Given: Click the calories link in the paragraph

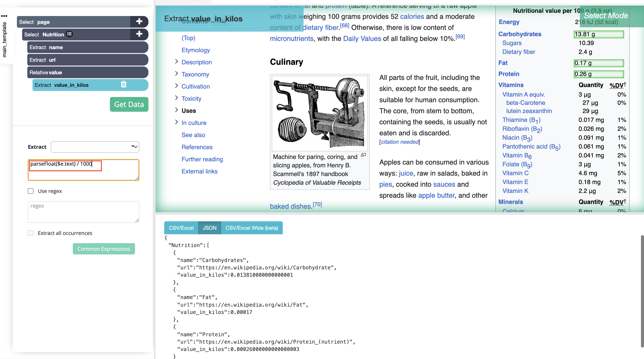Looking at the screenshot, I should click(412, 16).
